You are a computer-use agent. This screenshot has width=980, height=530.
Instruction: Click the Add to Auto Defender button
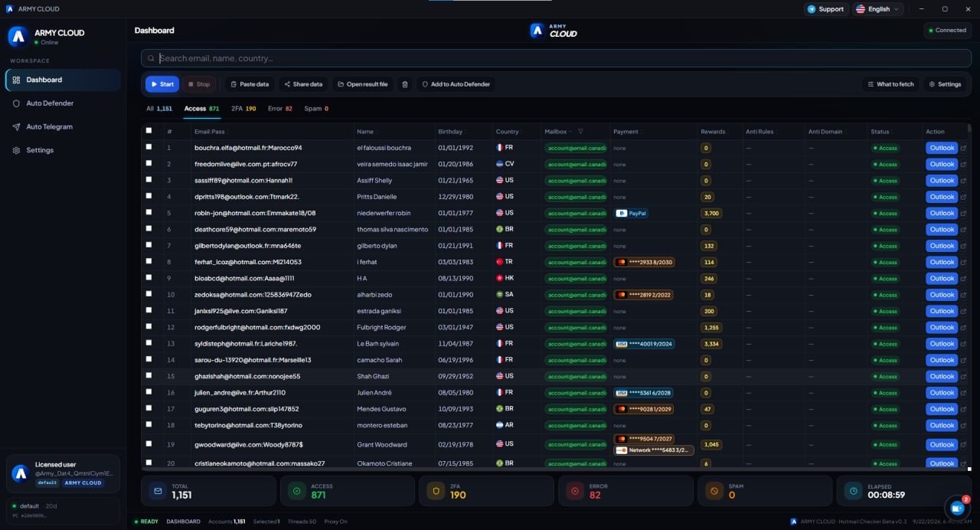click(x=456, y=84)
